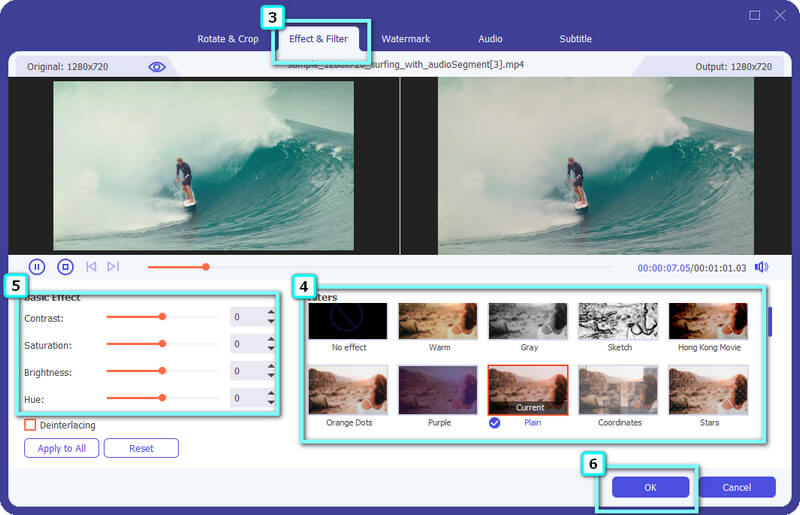The width and height of the screenshot is (800, 515).
Task: Select the Sketch filter thumbnail
Action: (x=618, y=321)
